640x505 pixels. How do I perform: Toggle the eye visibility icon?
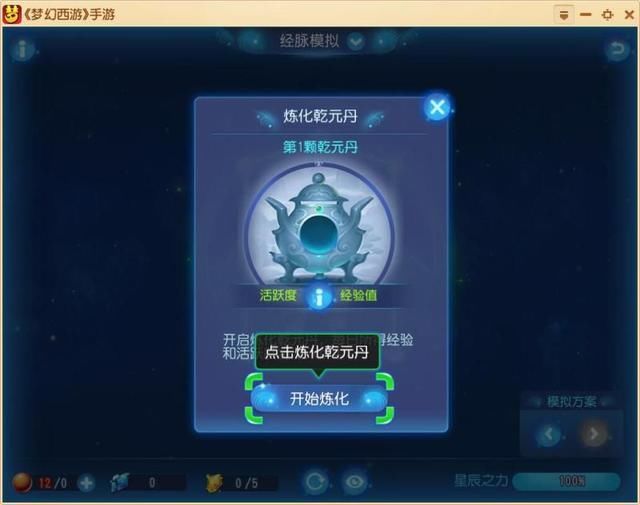point(355,482)
